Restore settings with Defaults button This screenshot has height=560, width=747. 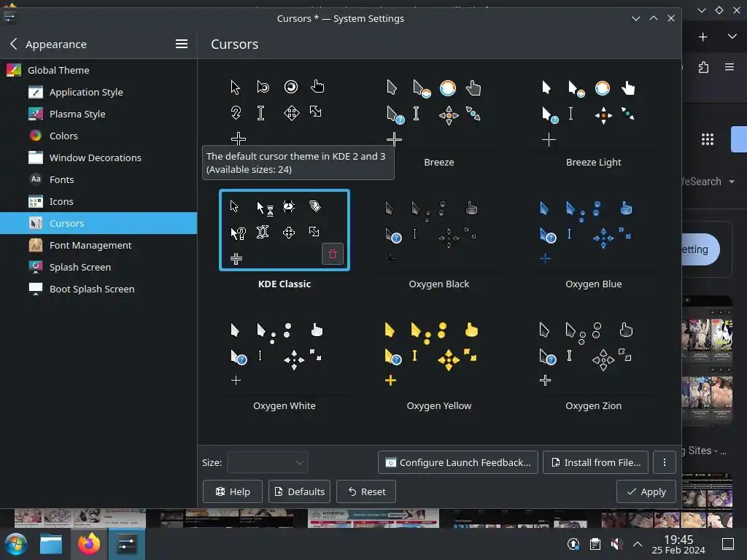pos(300,491)
